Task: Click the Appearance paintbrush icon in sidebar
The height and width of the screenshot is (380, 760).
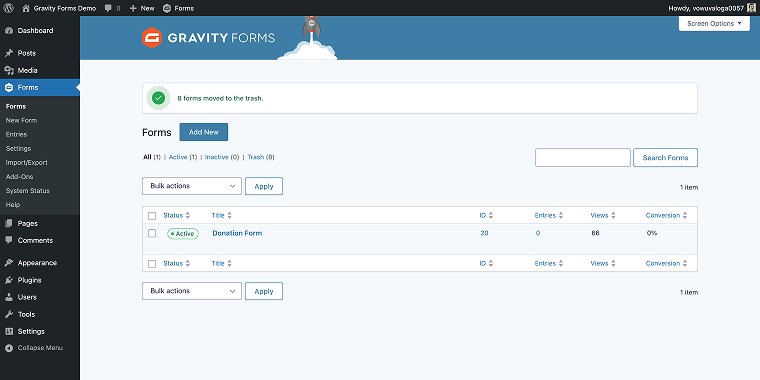Action: pos(9,263)
